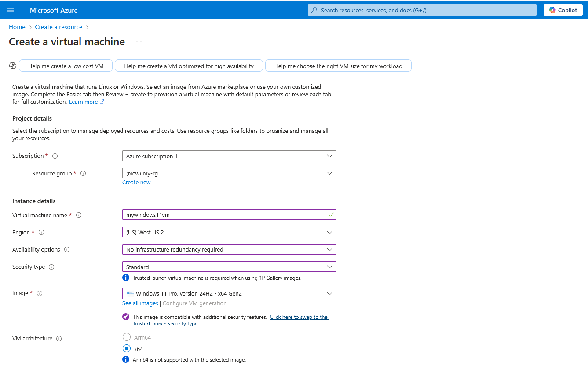Open the Learn more link
The height and width of the screenshot is (369, 588).
(87, 102)
